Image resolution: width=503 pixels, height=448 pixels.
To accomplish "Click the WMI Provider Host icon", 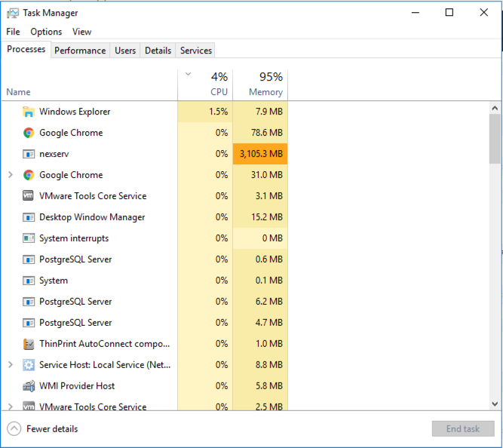I will coord(29,386).
